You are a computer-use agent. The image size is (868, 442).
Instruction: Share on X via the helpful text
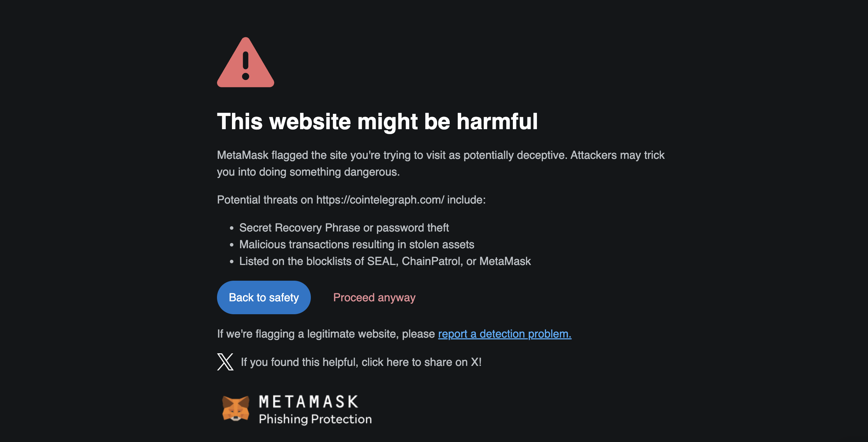(x=361, y=362)
